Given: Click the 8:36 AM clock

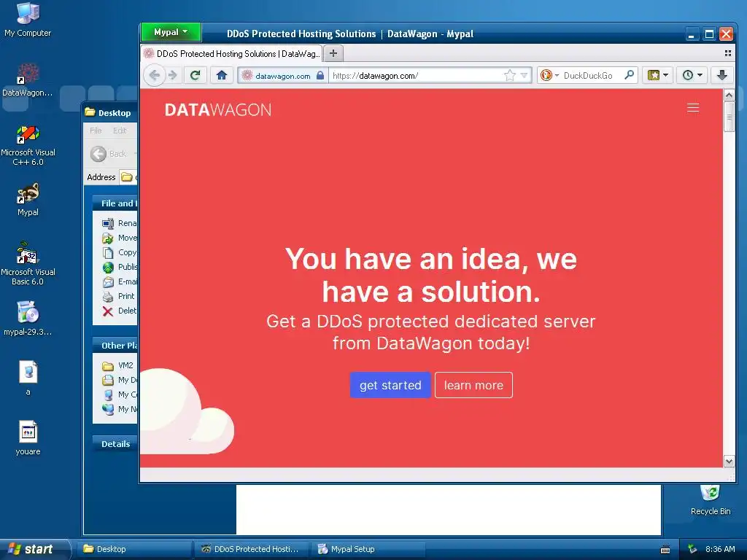Looking at the screenshot, I should pos(720,549).
